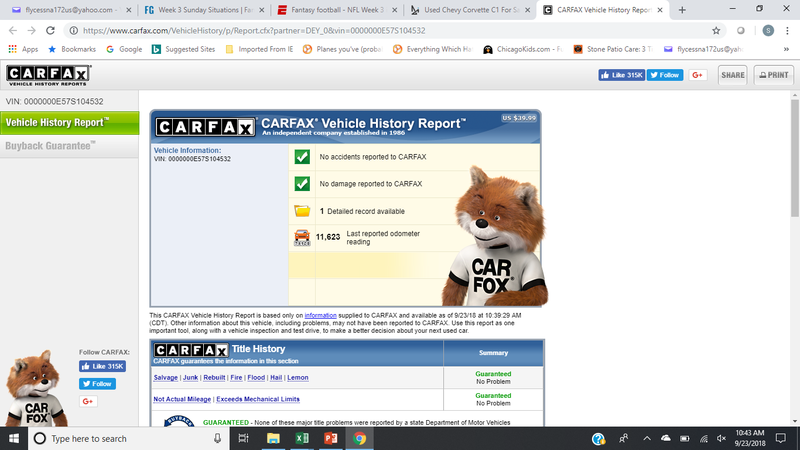Show more bookmarks with the chevron
The height and width of the screenshot is (450, 800).
(x=786, y=49)
